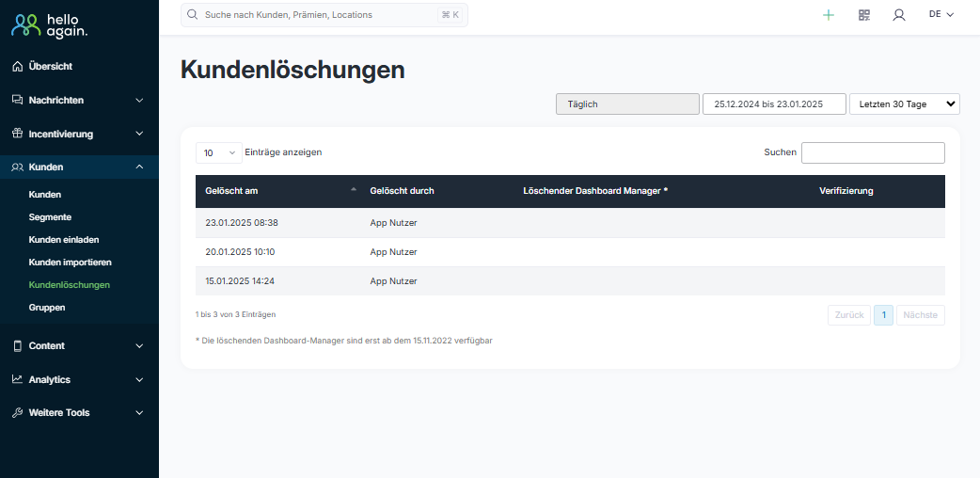
Task: Open Kunden importieren
Action: coord(70,263)
